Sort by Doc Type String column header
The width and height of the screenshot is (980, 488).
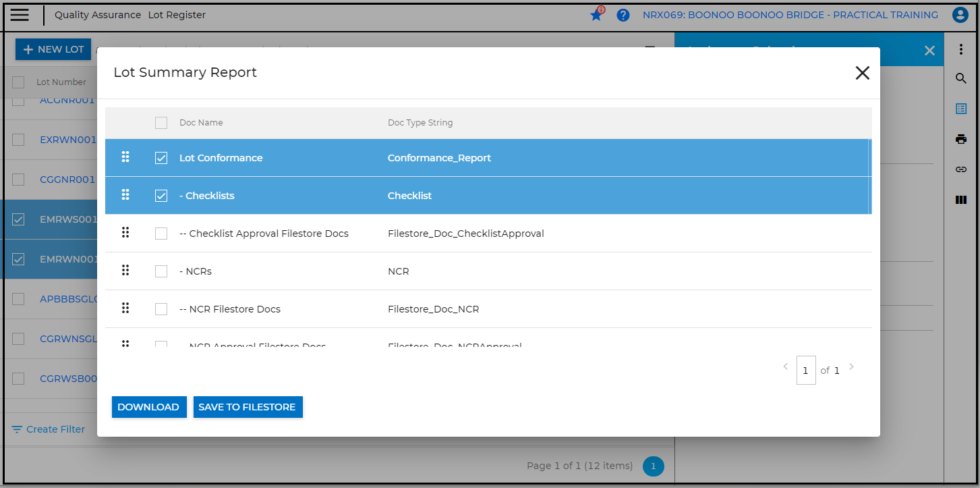click(x=420, y=123)
